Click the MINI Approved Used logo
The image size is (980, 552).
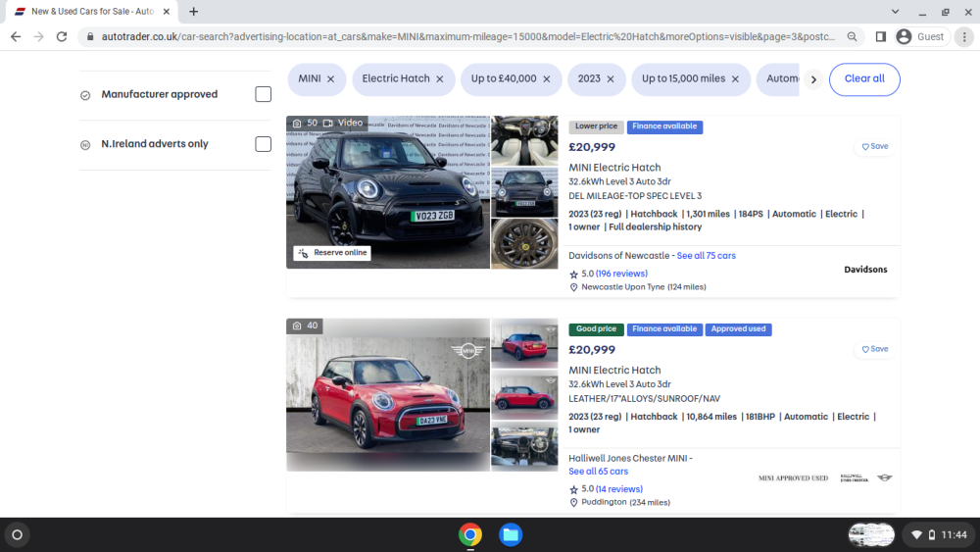(793, 478)
